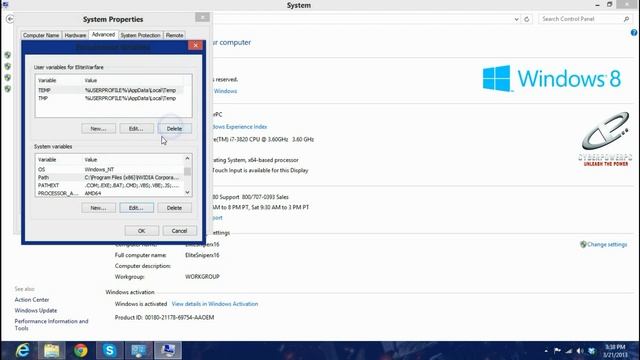
Task: Switch to the Hardware tab
Action: (x=75, y=35)
